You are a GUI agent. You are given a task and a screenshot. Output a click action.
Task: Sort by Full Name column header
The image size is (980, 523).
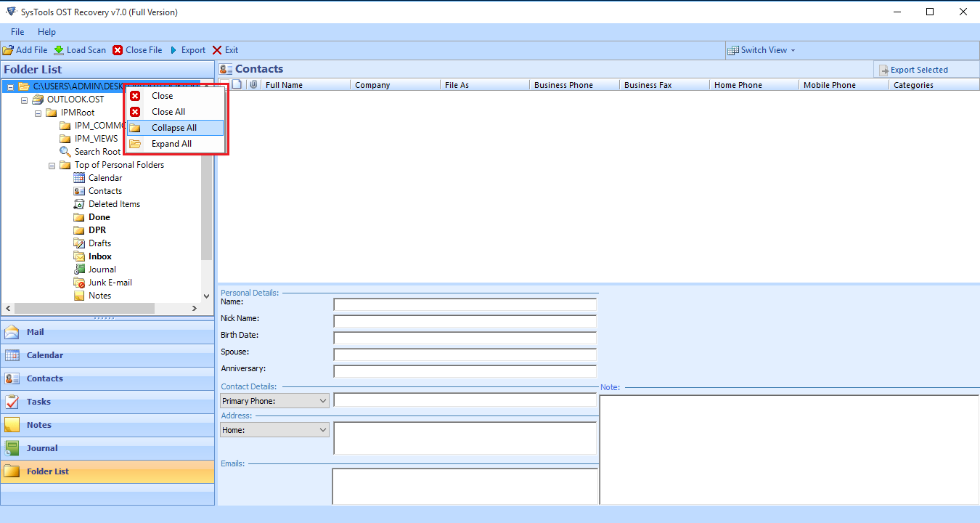[x=306, y=85]
